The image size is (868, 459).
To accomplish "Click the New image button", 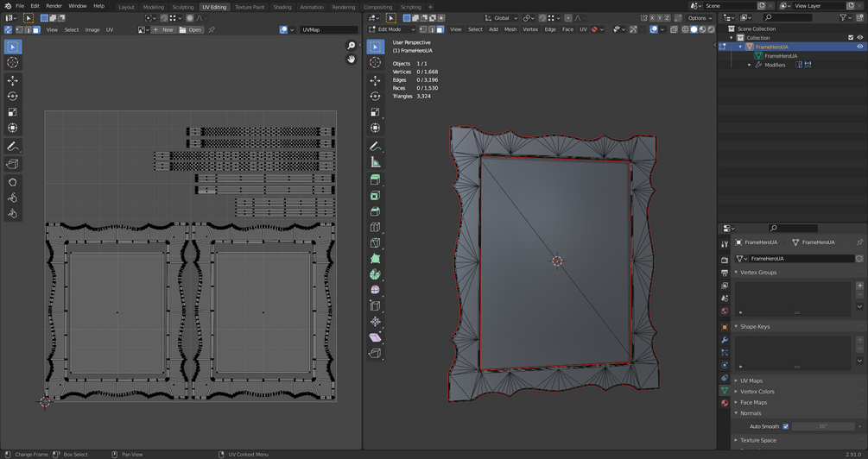I will (x=163, y=30).
